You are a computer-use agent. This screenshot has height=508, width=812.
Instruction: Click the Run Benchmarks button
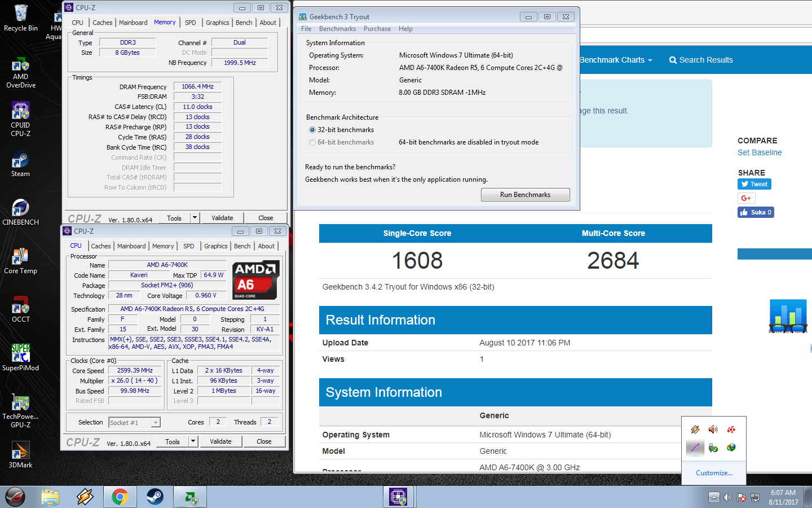click(x=525, y=195)
